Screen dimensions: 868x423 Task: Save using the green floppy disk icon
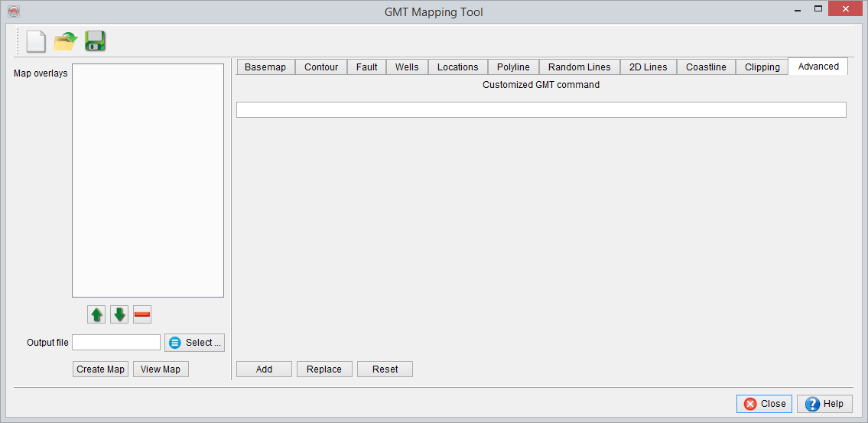[95, 41]
